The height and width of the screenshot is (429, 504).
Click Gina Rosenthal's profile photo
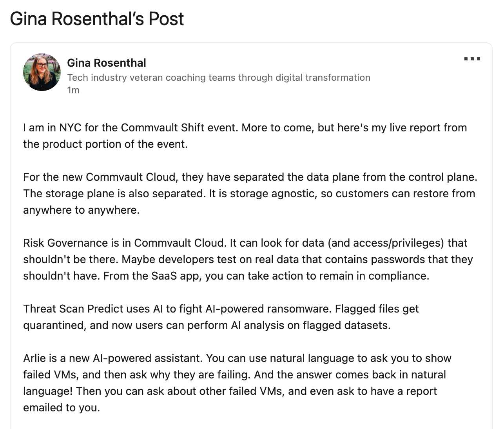point(42,72)
